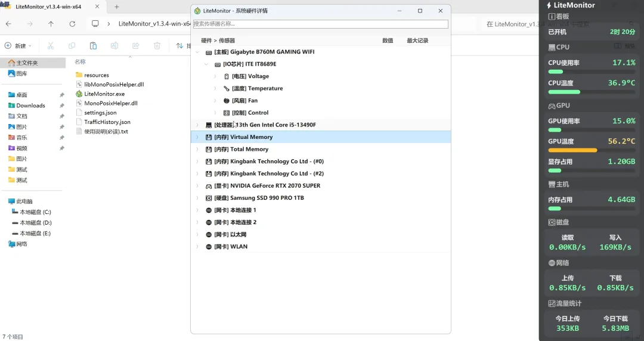The width and height of the screenshot is (644, 341).
Task: Click the 名称 column header in Explorer
Action: (x=80, y=61)
